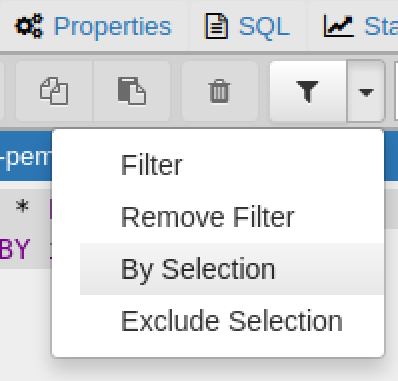398x381 pixels.
Task: Click the cut-off toolbar button left of copy
Action: (2, 91)
